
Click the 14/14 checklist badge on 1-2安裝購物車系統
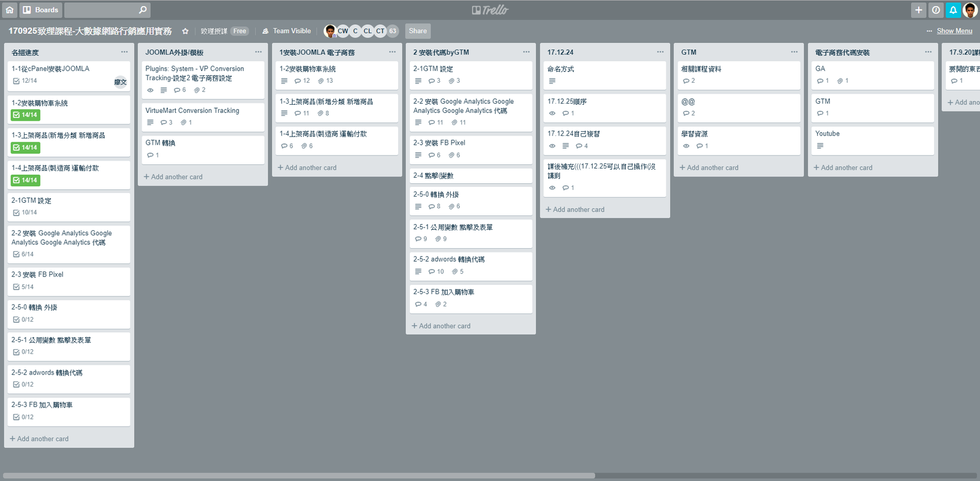pyautogui.click(x=25, y=115)
